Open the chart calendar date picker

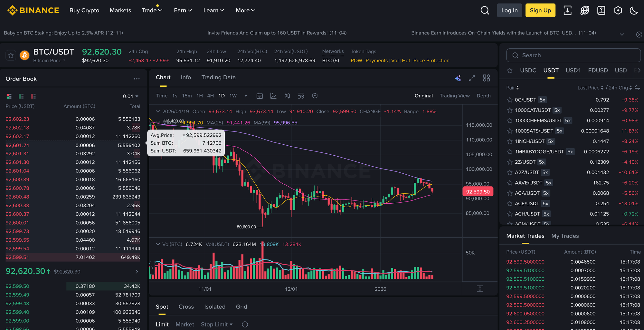tap(260, 96)
